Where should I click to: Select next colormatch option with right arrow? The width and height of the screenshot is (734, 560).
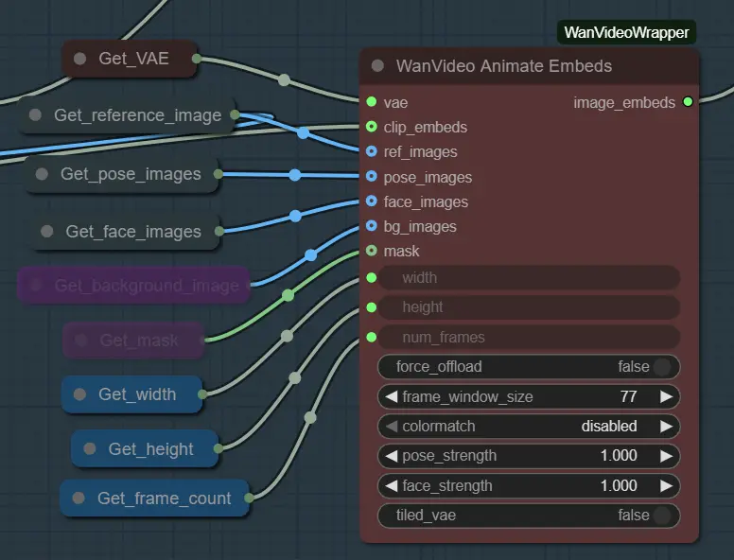point(667,427)
